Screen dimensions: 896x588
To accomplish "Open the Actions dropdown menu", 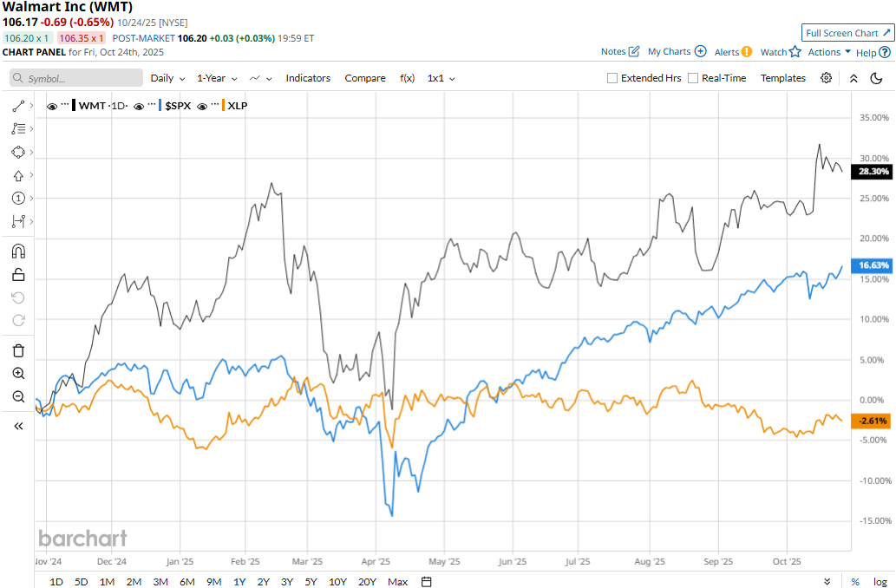I will tap(829, 52).
